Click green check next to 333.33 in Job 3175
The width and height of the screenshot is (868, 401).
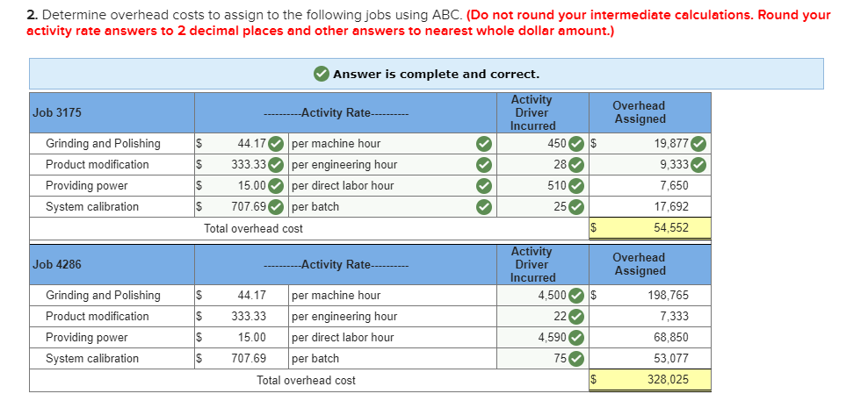click(276, 165)
